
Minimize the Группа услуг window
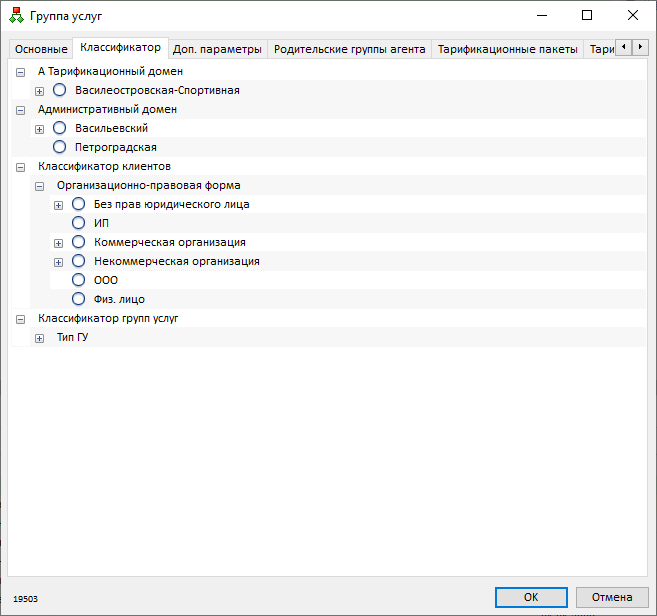pyautogui.click(x=542, y=16)
